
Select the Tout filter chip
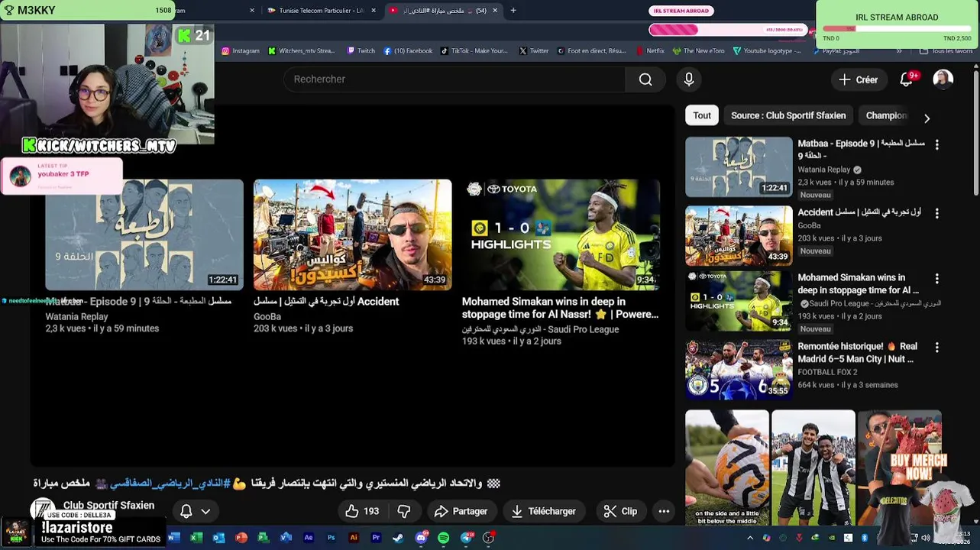click(702, 115)
